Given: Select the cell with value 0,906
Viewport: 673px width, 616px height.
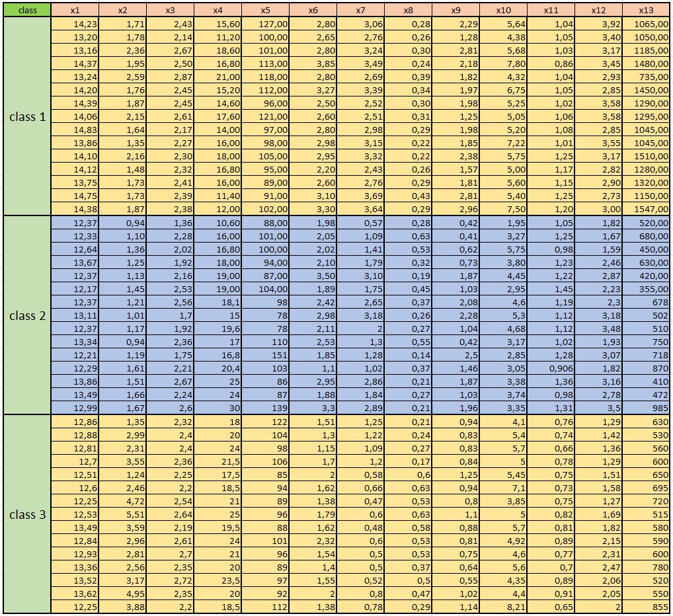Looking at the screenshot, I should click(x=551, y=368).
